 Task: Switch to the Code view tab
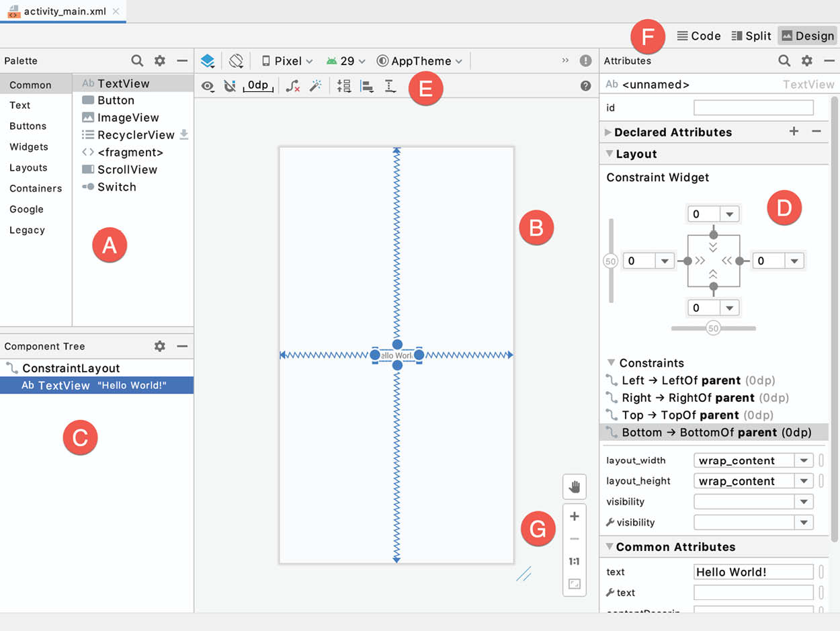(x=698, y=36)
